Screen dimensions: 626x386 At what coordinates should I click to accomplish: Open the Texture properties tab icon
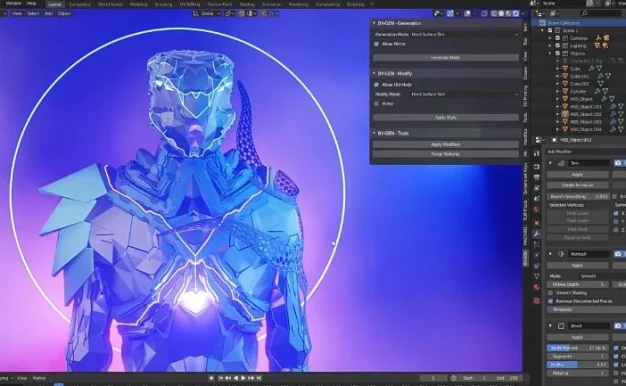tap(537, 300)
